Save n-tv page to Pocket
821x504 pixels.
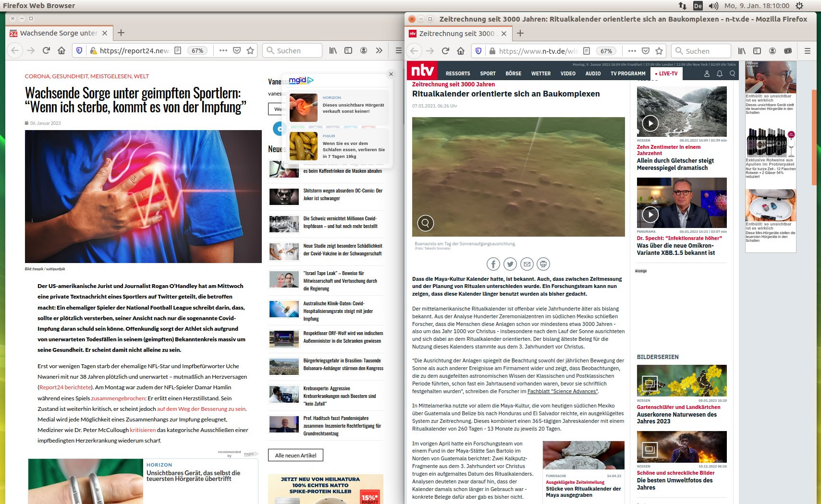tap(646, 51)
